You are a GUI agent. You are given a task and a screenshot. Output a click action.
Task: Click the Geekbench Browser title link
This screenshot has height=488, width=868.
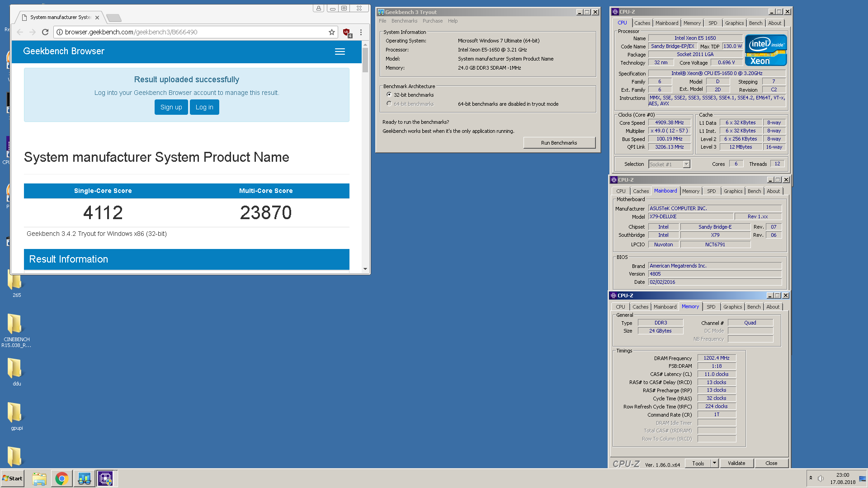pos(64,52)
